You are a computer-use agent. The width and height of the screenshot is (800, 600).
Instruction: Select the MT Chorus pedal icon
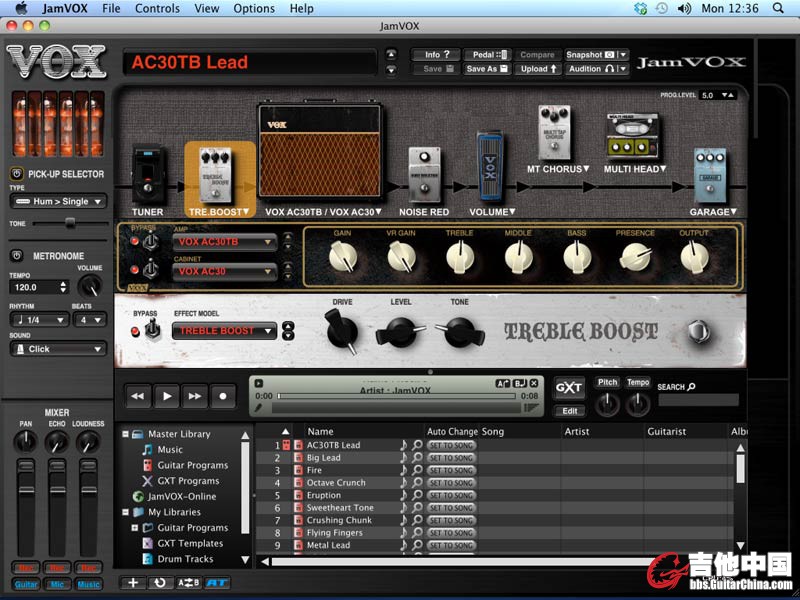point(554,133)
